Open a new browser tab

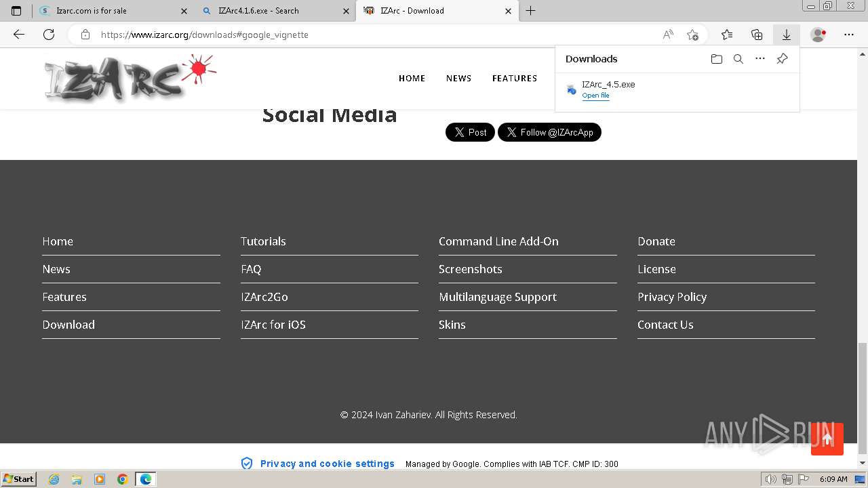pos(531,11)
